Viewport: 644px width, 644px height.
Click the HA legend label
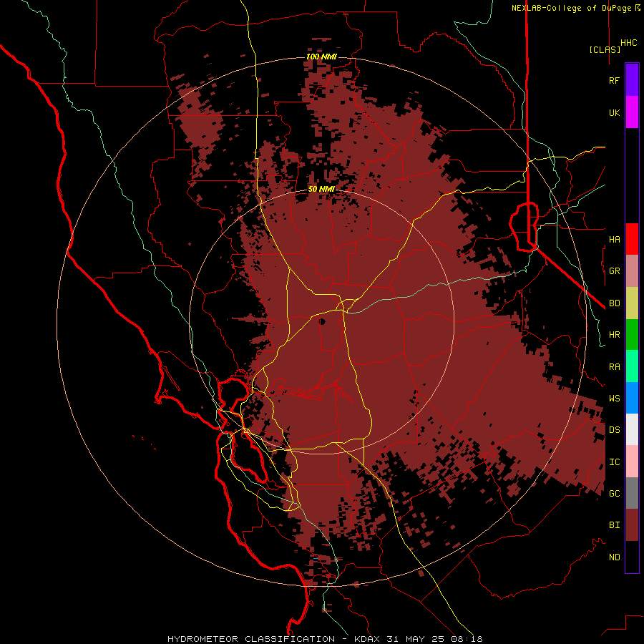pos(615,239)
